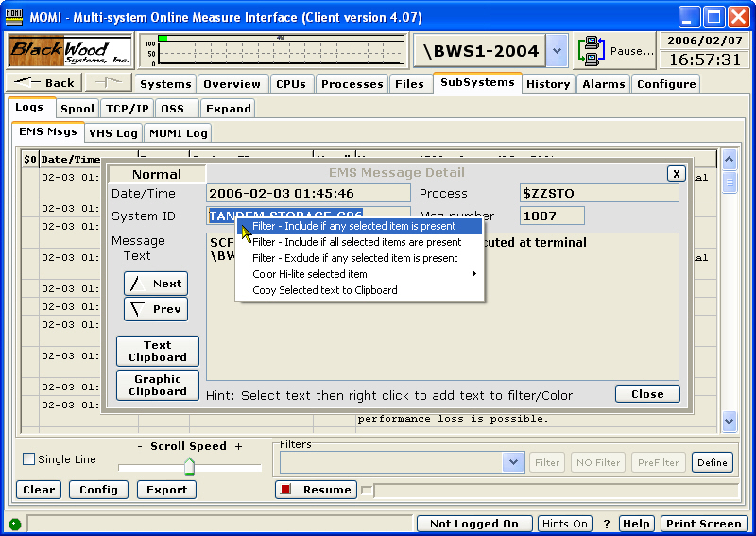Screen dimensions: 756x536
Task: Click the Scroll Speed slider handle
Action: pos(189,466)
